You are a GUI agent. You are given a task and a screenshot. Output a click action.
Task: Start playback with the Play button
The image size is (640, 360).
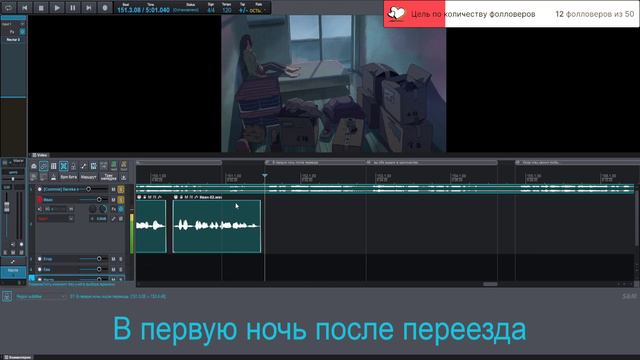[57, 7]
